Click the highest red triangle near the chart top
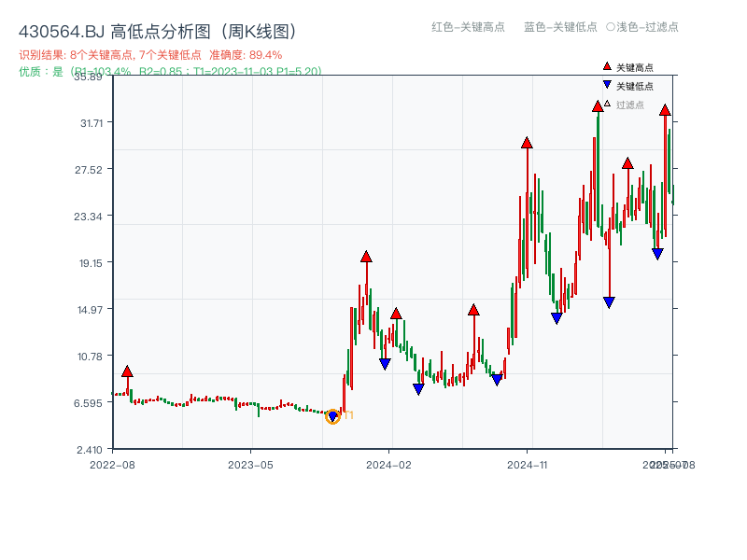Screen dimensions: 747x560 pos(597,106)
